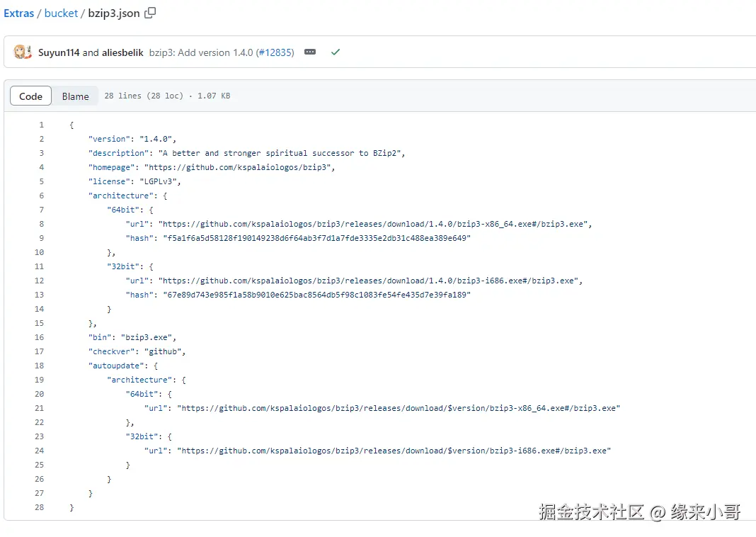Image resolution: width=756 pixels, height=537 pixels.
Task: Click the "bin": "bzip3.exe" code line
Action: (x=132, y=337)
